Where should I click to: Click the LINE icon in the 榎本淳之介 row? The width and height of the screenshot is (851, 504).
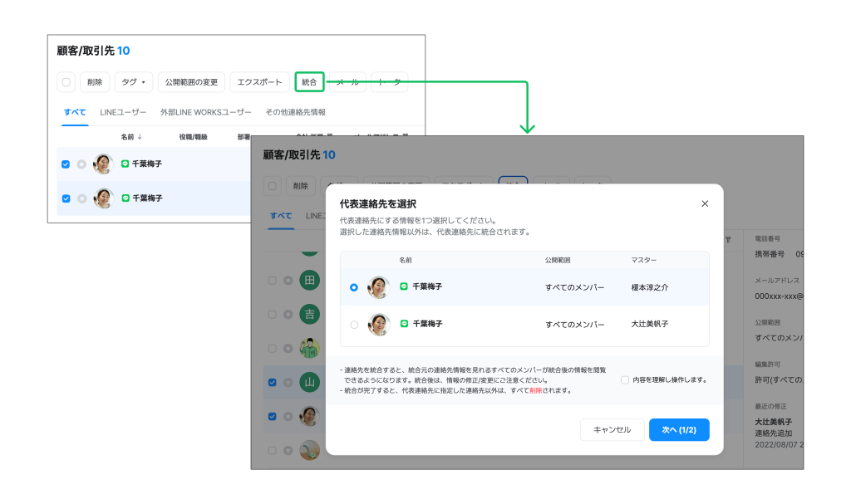pyautogui.click(x=404, y=286)
